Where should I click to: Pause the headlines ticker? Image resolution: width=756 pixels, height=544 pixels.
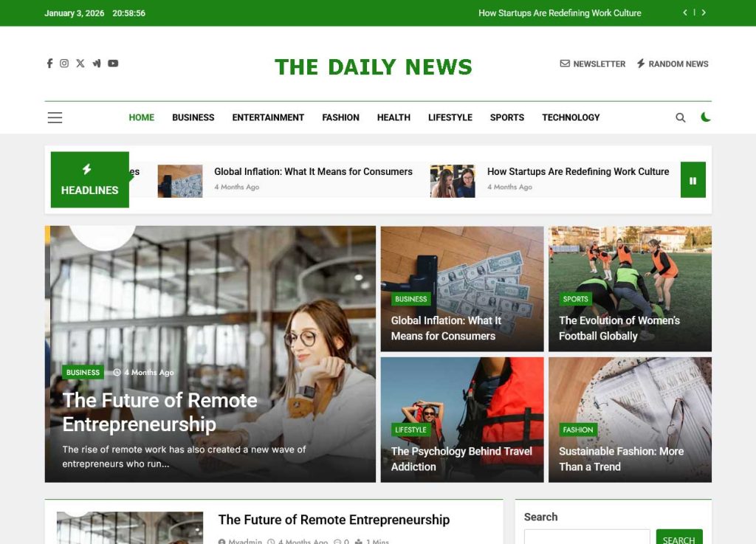coord(693,180)
